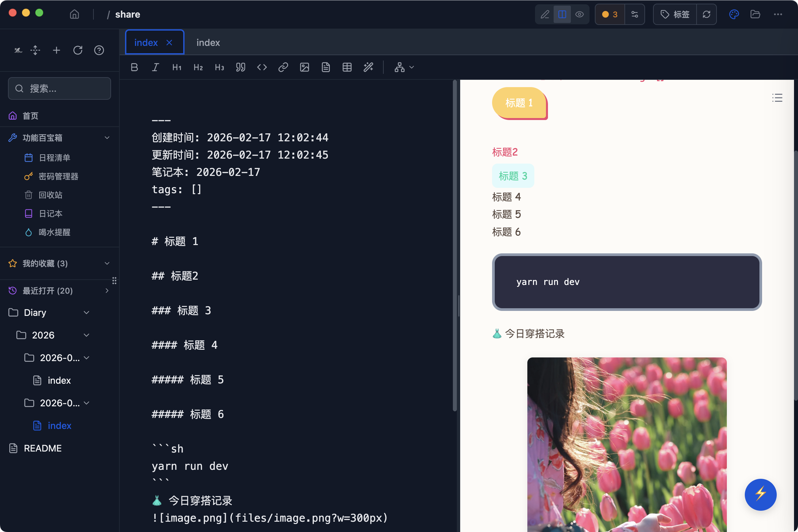Enable preview-only mode with eye icon
798x532 pixels.
(580, 14)
